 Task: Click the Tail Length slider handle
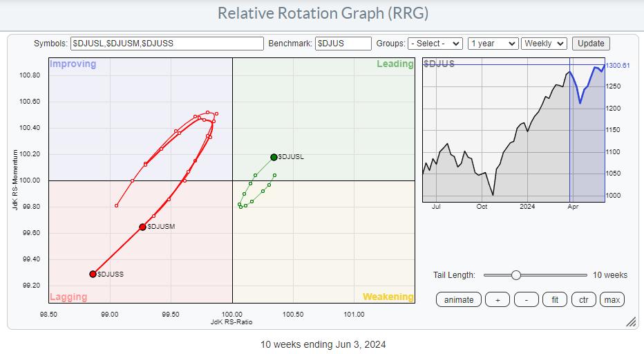tap(515, 275)
